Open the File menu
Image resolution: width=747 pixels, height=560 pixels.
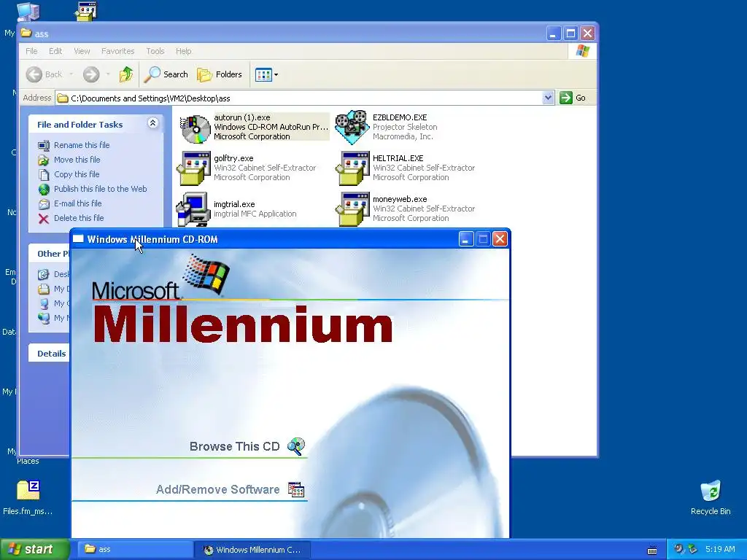(x=31, y=51)
